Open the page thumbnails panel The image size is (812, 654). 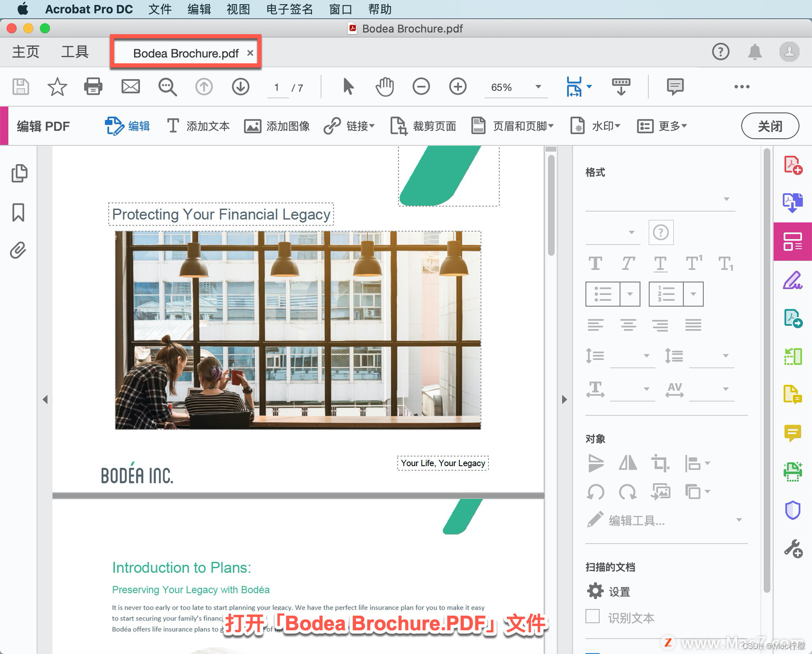pos(19,173)
